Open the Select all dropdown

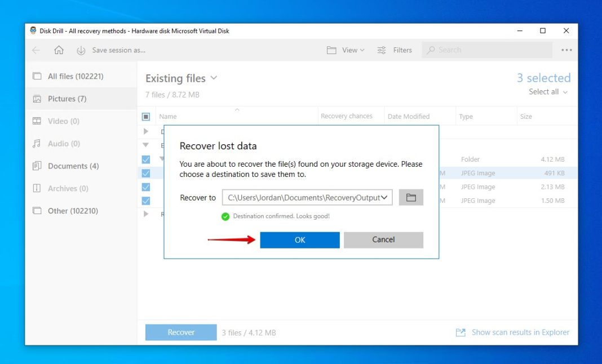pos(548,92)
